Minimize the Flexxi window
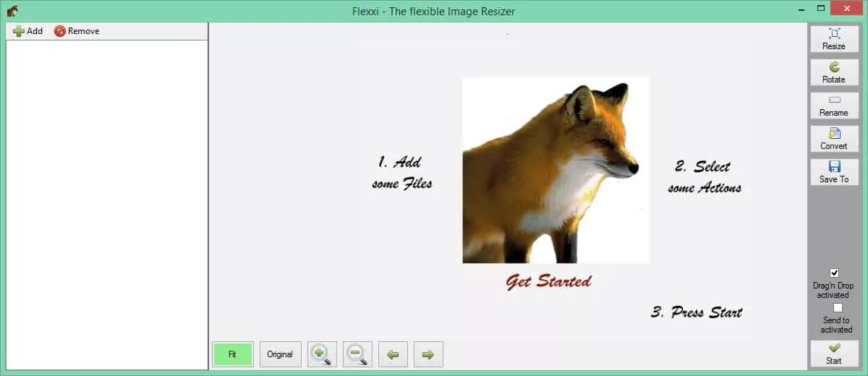This screenshot has width=868, height=376. 801,10
